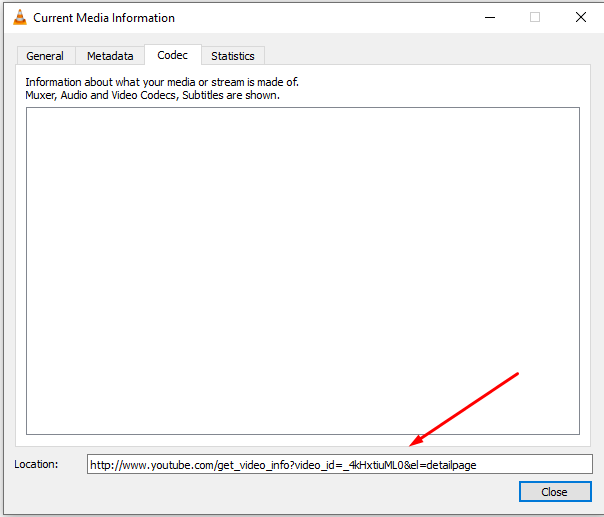Minimize the Current Media Information window
The width and height of the screenshot is (604, 517).
tap(489, 17)
